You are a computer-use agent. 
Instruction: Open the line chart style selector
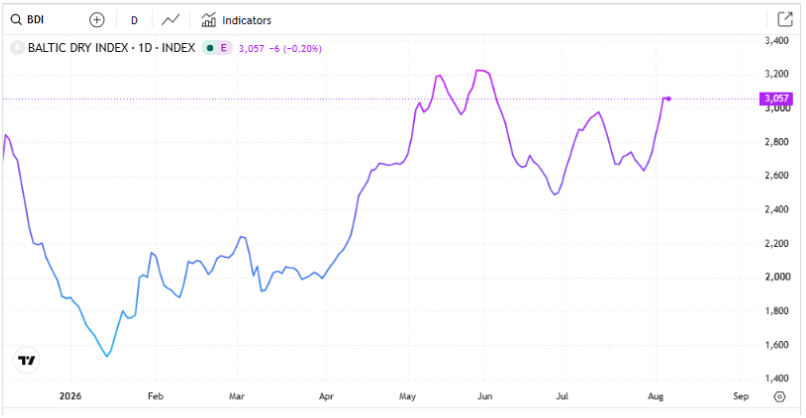coord(171,20)
